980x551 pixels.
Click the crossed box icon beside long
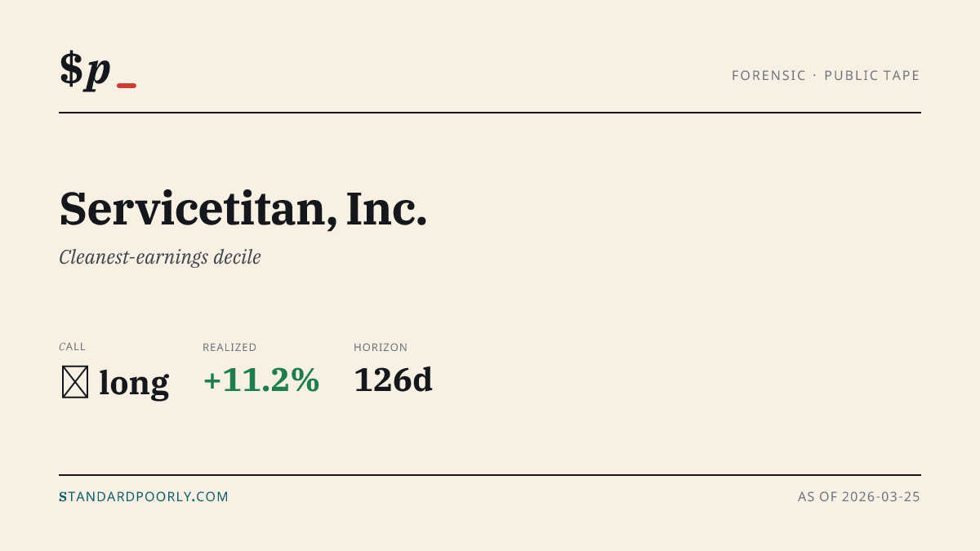(75, 382)
